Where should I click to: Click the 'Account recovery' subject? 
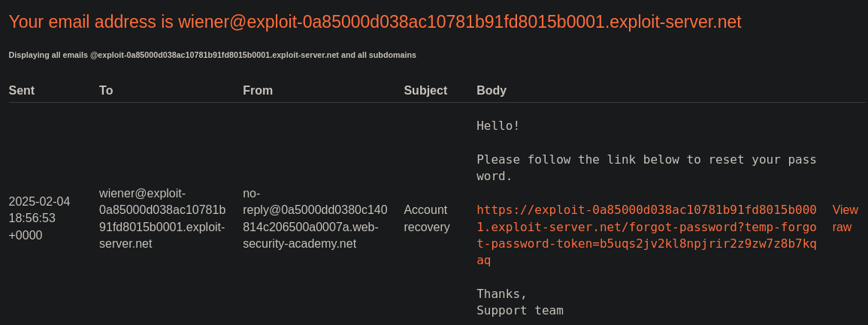[426, 218]
